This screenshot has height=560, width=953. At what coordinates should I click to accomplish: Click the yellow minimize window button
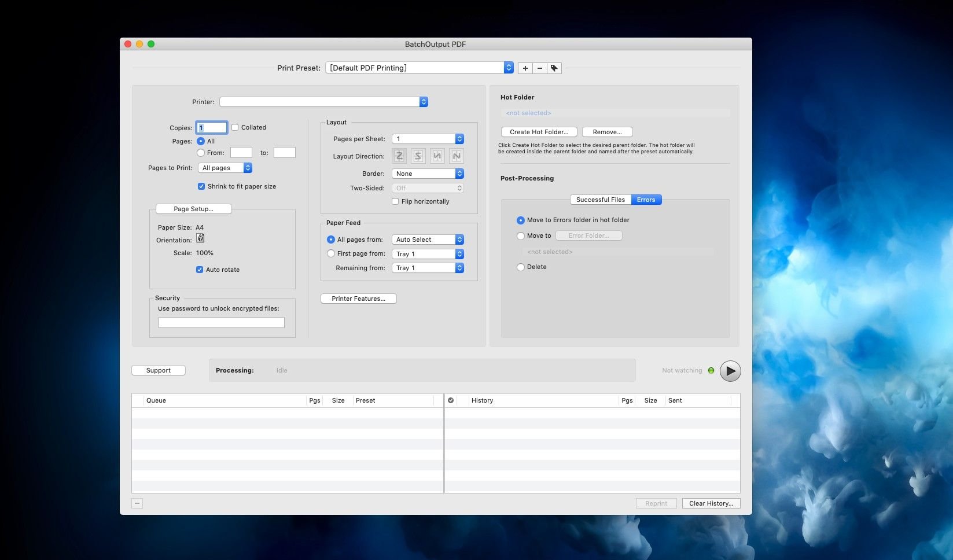coord(139,44)
